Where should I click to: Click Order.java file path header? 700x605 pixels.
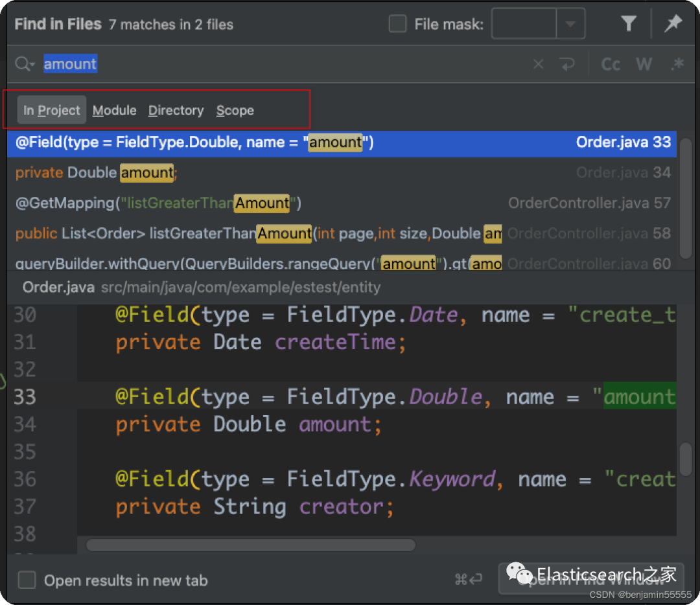(202, 287)
